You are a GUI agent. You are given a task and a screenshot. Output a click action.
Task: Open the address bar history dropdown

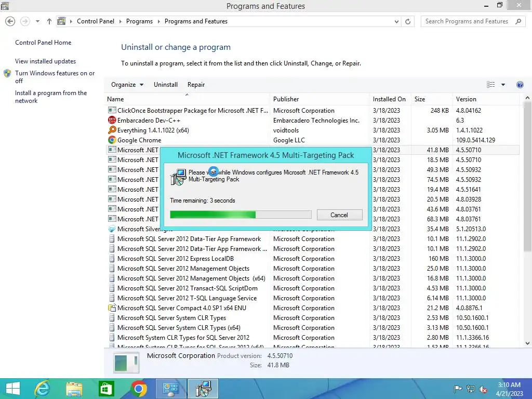point(396,21)
